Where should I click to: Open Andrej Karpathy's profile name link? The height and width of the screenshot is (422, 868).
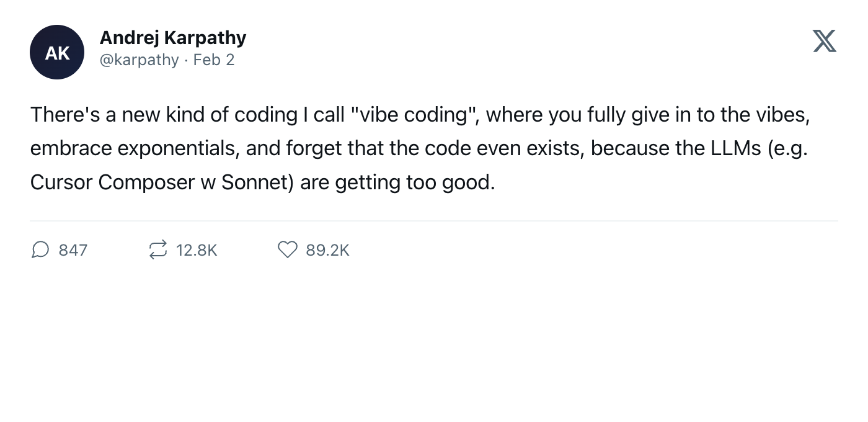point(172,38)
